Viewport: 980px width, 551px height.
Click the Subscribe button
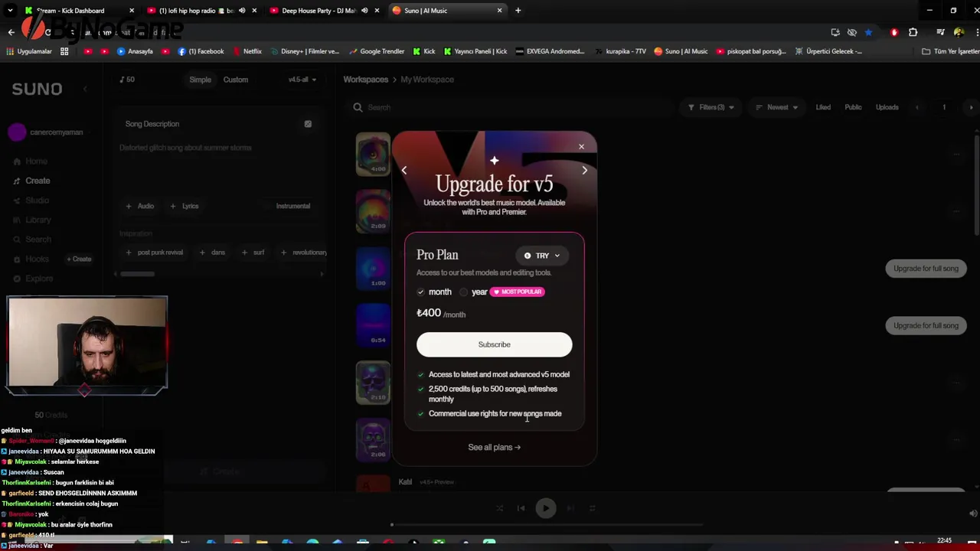click(494, 344)
